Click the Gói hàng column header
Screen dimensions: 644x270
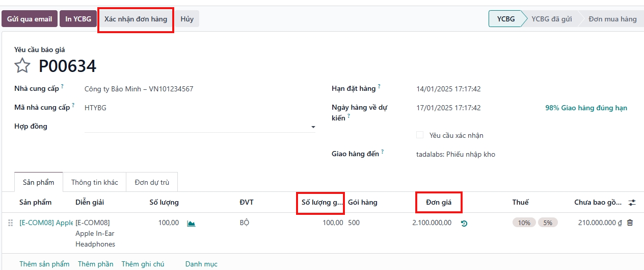(x=363, y=202)
